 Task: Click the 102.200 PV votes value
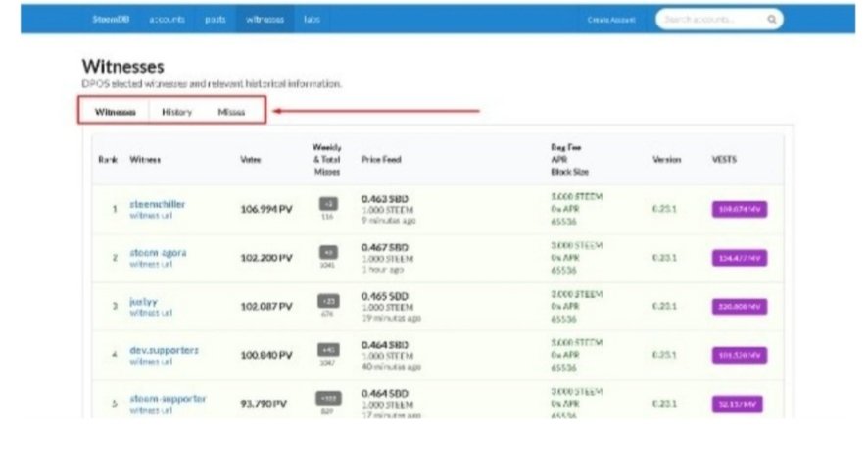tap(266, 258)
